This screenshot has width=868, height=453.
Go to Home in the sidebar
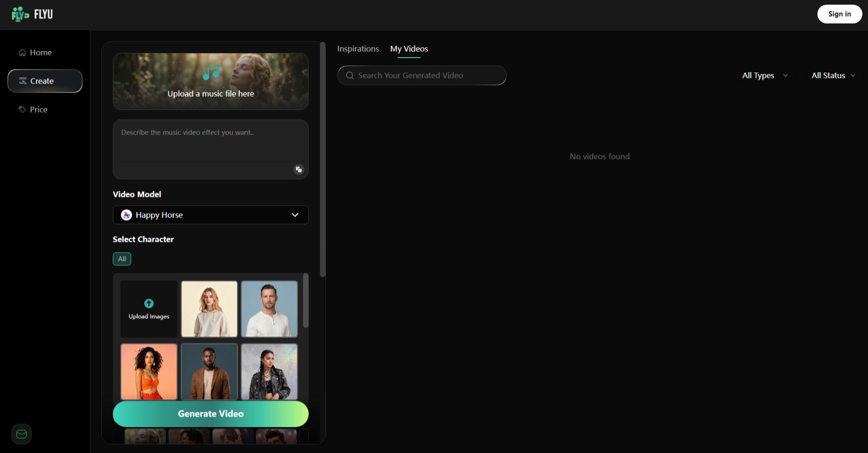click(x=40, y=53)
